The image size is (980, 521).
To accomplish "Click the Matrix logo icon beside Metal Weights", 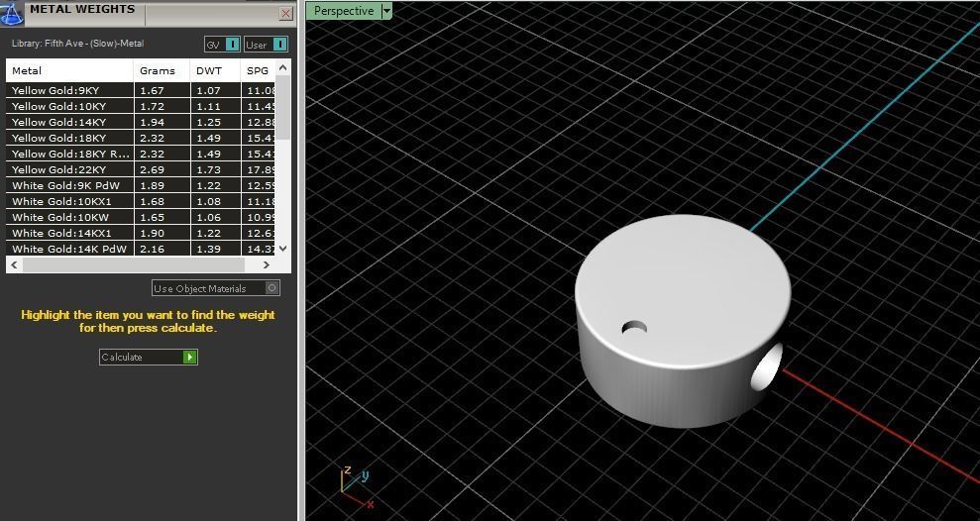I will 11,12.
